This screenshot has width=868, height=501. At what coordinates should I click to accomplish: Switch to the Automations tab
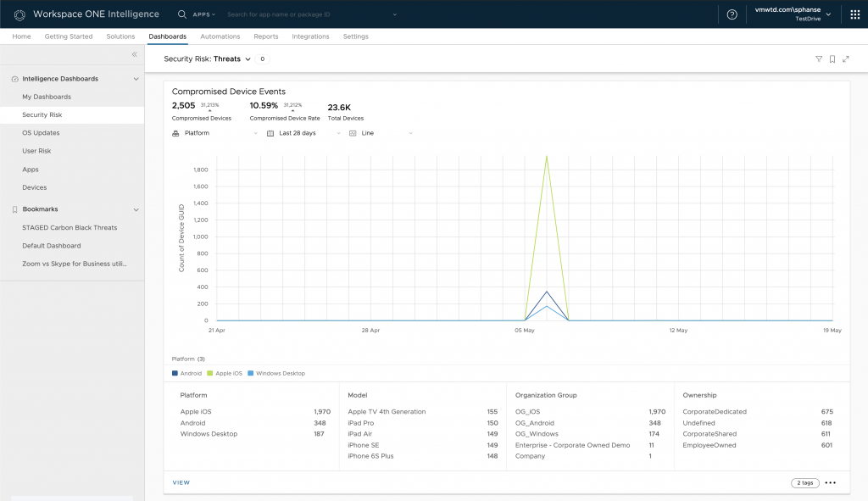220,36
